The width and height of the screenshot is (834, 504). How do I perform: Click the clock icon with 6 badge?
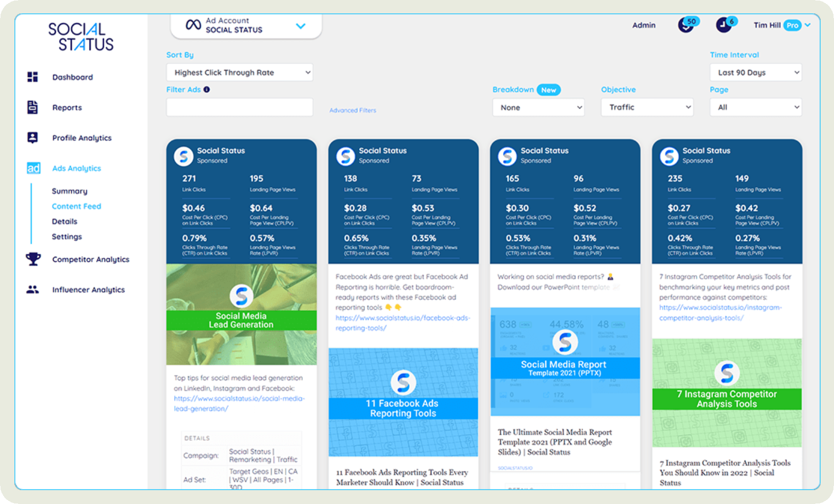pos(723,25)
